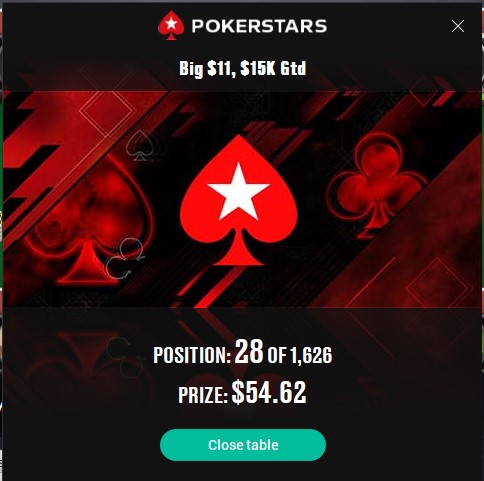Image resolution: width=484 pixels, height=481 pixels.
Task: Click the white star inside the central spade
Action: pos(239,192)
